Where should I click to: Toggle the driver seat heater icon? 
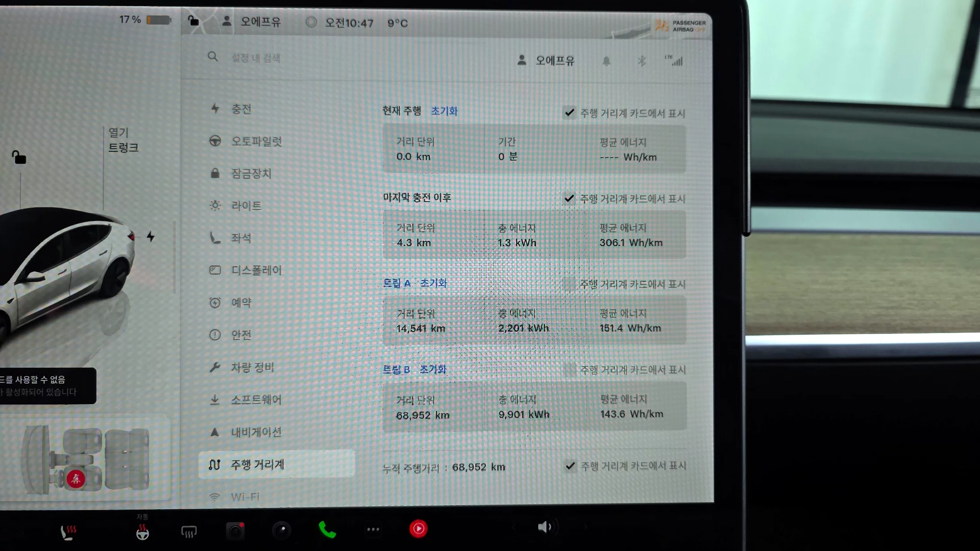[68, 531]
